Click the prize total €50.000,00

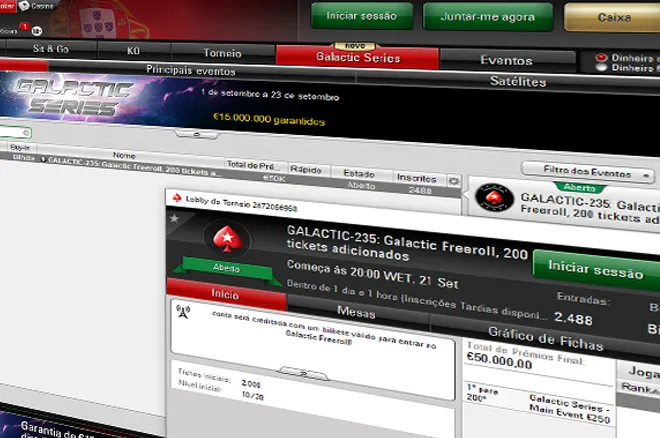click(500, 361)
